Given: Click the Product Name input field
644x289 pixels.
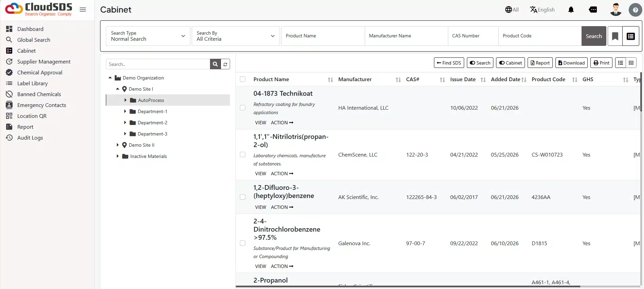Looking at the screenshot, I should coord(323,36).
